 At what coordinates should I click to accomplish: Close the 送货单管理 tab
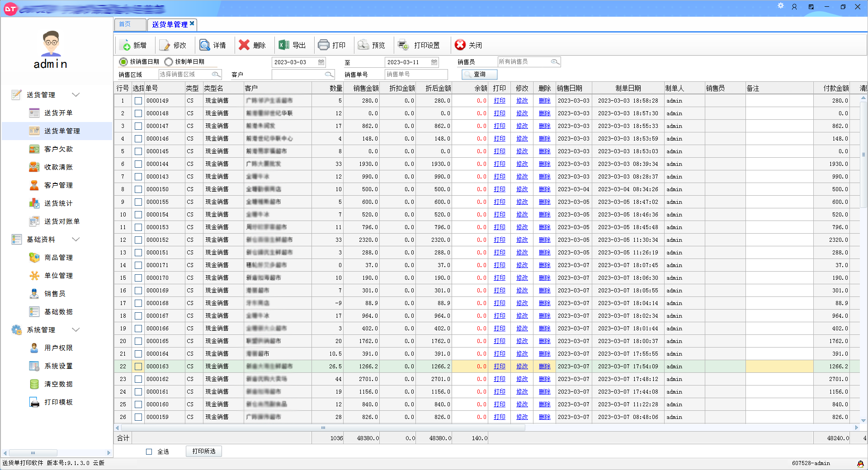(192, 23)
